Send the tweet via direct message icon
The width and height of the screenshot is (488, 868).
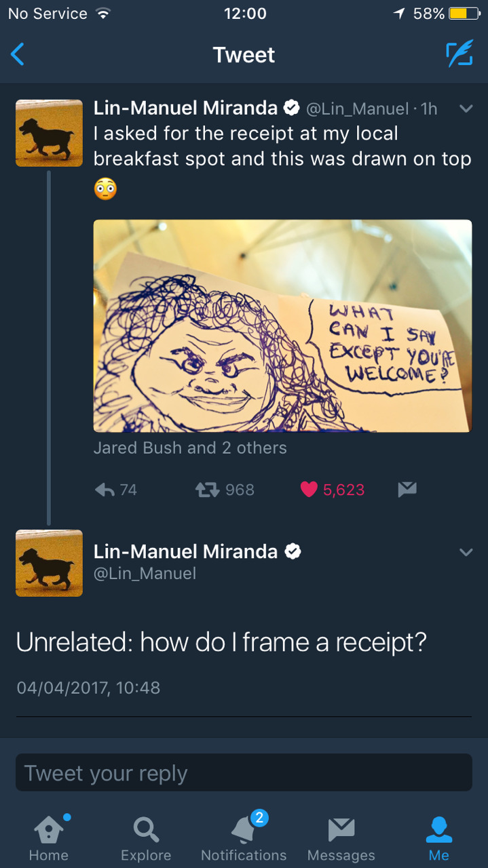407,490
